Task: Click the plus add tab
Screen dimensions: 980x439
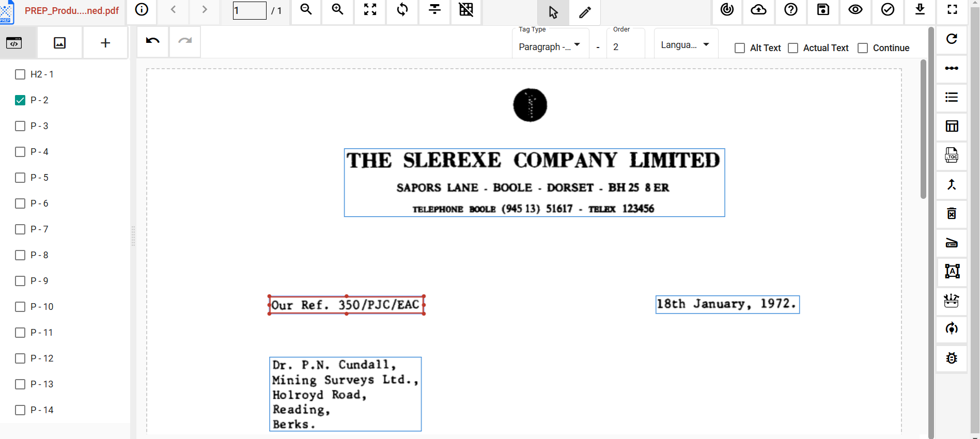Action: pos(105,43)
